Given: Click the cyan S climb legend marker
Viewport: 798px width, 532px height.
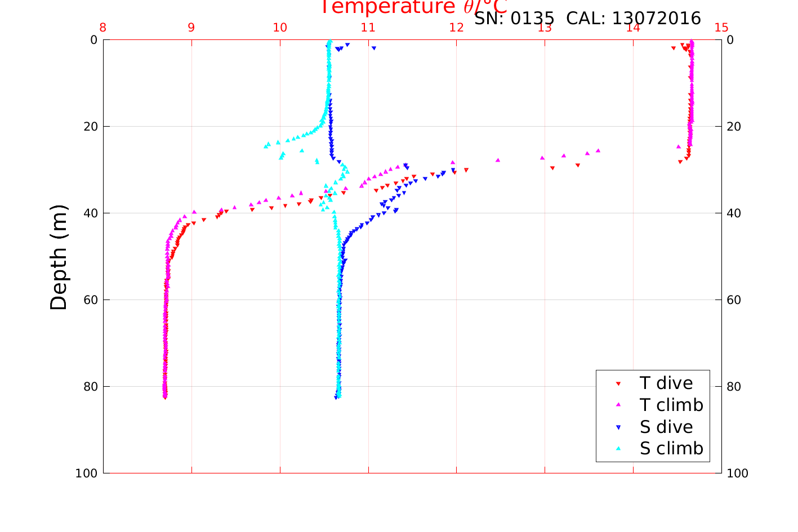Looking at the screenshot, I should tap(618, 449).
